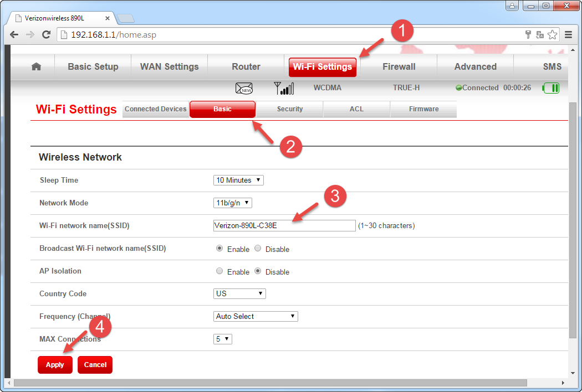The image size is (582, 392).
Task: Click the connection timer 00:00:26
Action: pos(517,88)
